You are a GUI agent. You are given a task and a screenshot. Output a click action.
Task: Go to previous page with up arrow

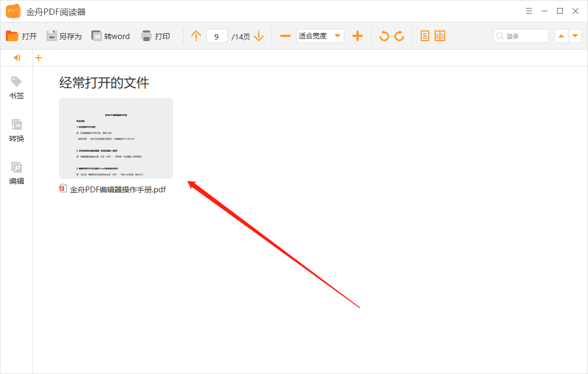click(196, 36)
